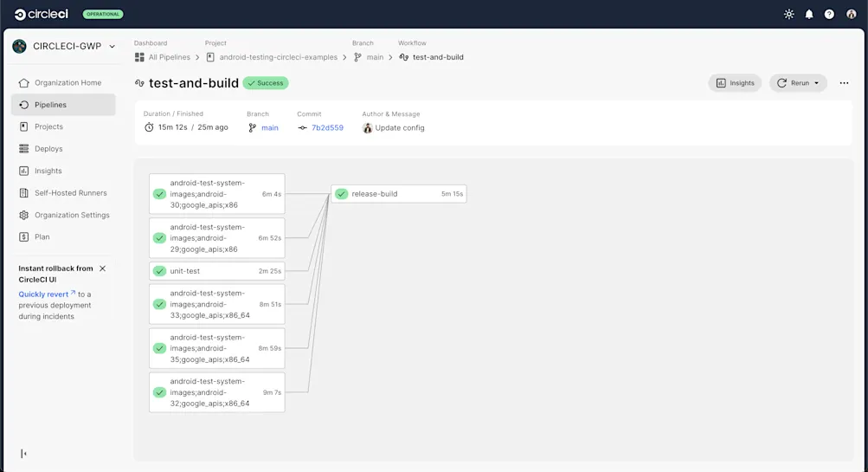868x472 pixels.
Task: Click the Organization Home house icon
Action: click(24, 82)
